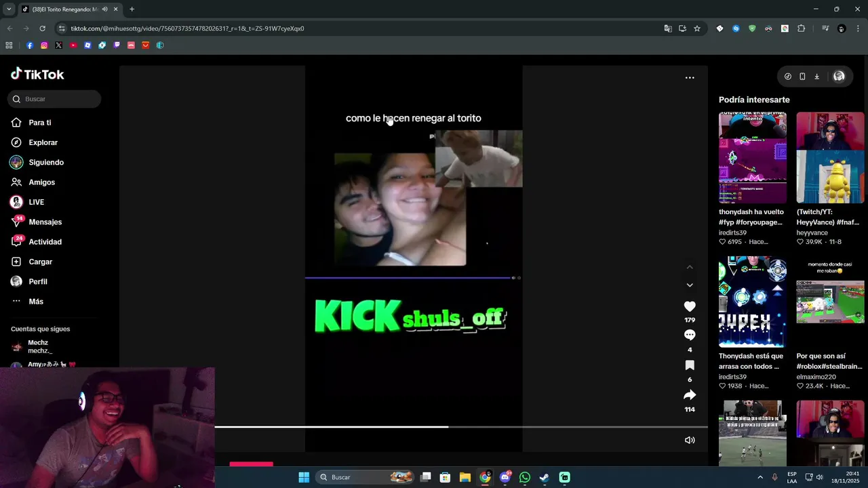Click the translate page icon

pos(668,28)
